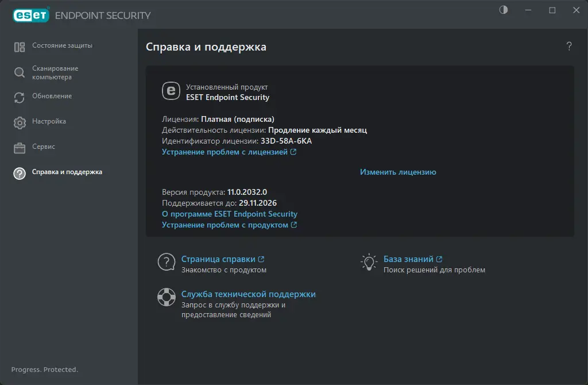Screen dimensions: 588x385
Task: Click the Computer scan magnifier icon
Action: (x=20, y=72)
